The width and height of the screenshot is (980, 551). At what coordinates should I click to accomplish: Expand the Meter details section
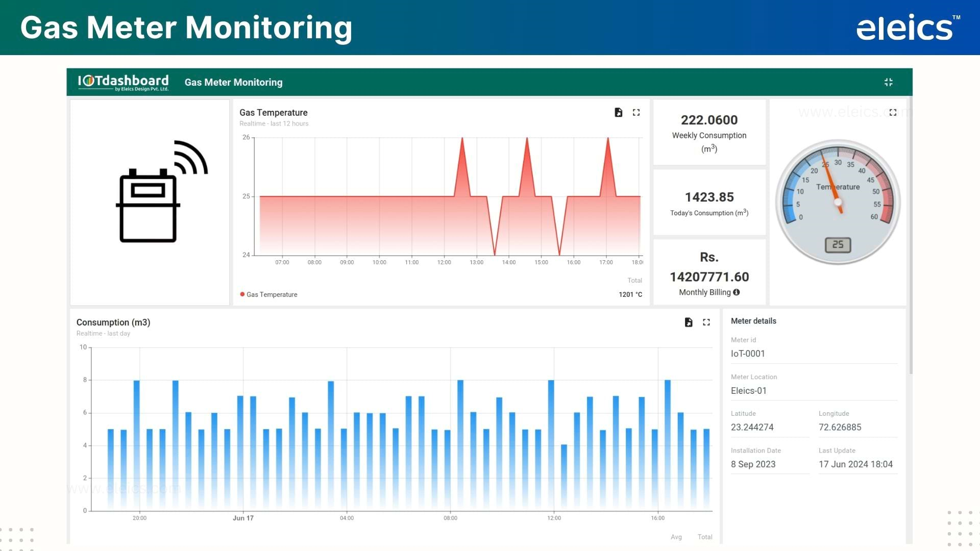pos(753,321)
